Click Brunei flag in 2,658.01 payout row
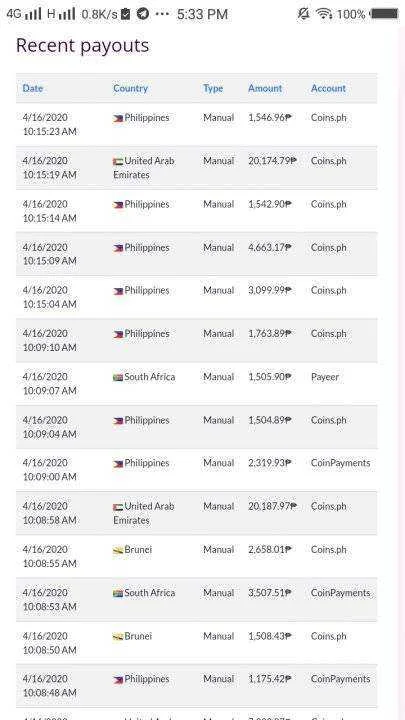 pyautogui.click(x=118, y=550)
